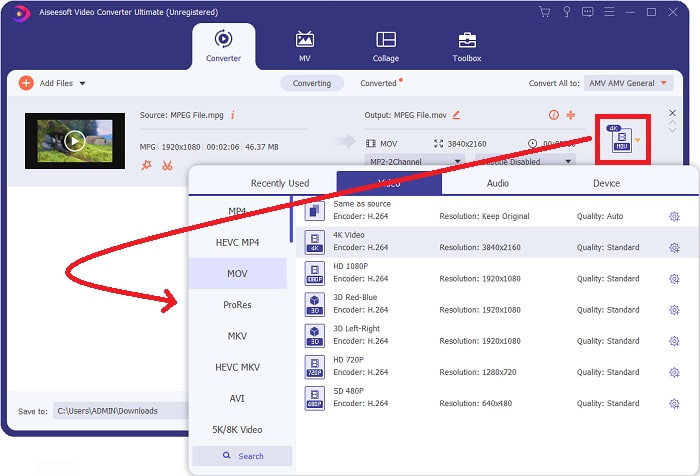Select MP4 in format list

point(237,211)
